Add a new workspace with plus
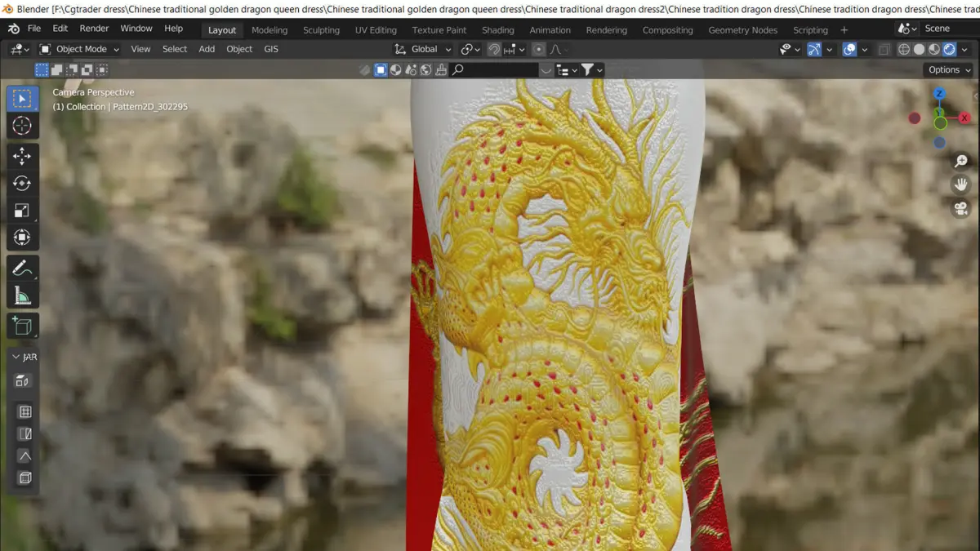 [844, 30]
